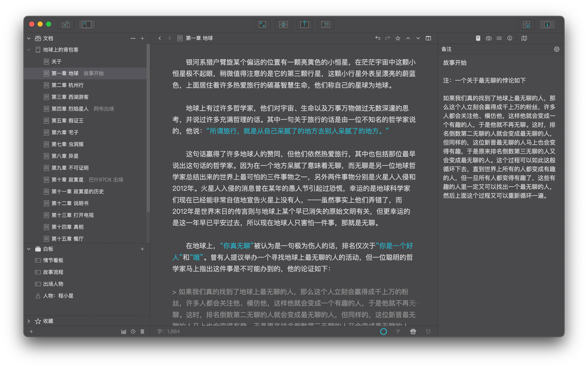
Task: Click the sidebar document list scrollbar
Action: pyautogui.click(x=148, y=128)
